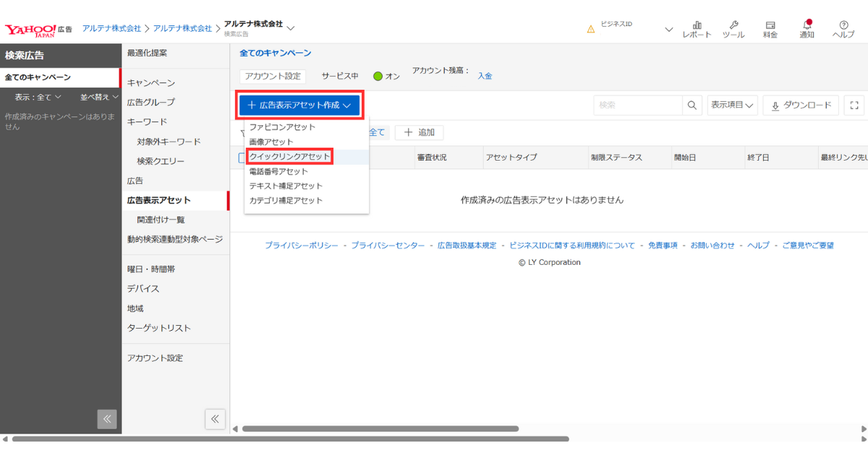Choose 電話番号アセット from the menu
Screen dimensions: 868x456
[x=306, y=172]
